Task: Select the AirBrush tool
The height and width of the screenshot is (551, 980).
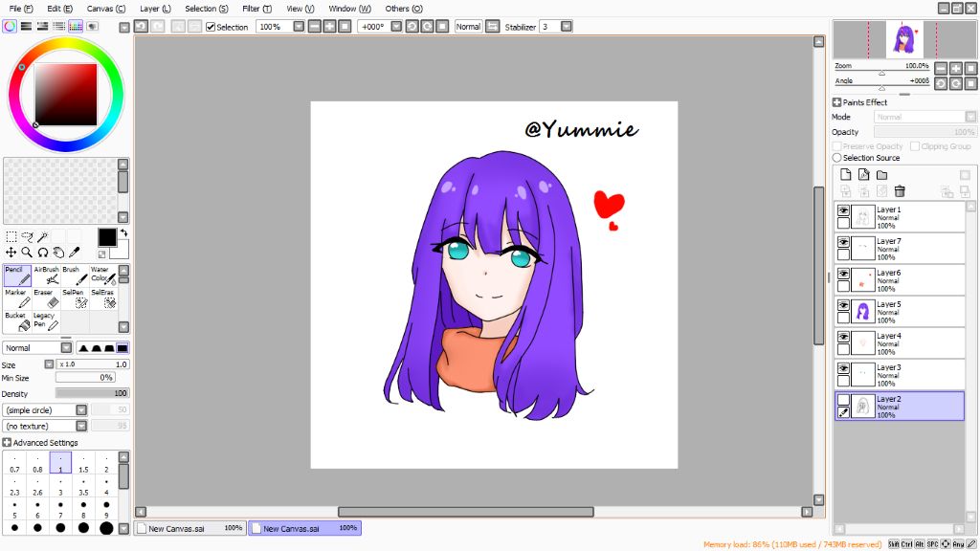Action: click(46, 275)
